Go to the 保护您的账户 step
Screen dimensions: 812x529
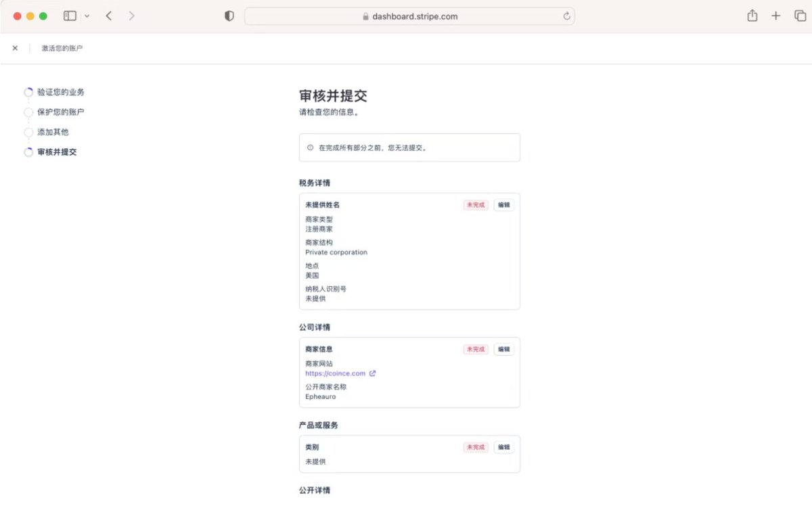tap(61, 112)
